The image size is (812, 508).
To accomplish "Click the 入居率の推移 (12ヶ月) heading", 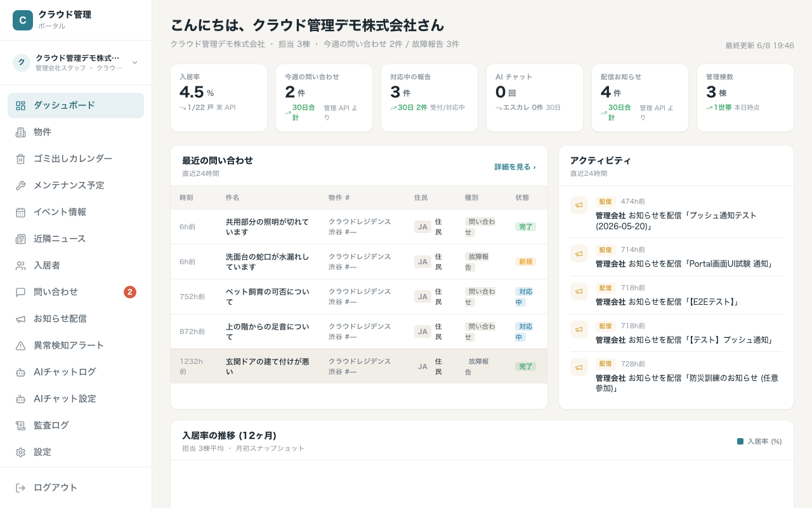I will click(229, 436).
